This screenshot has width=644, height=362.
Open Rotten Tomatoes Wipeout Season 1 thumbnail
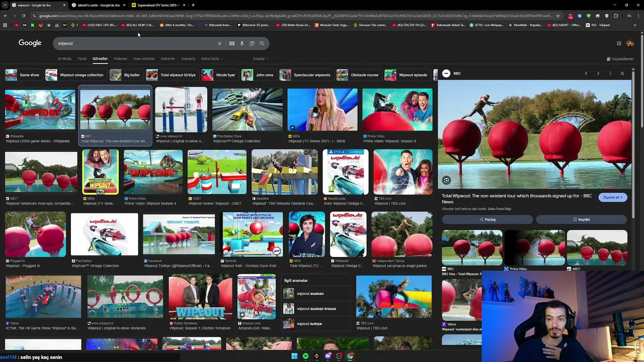200,297
